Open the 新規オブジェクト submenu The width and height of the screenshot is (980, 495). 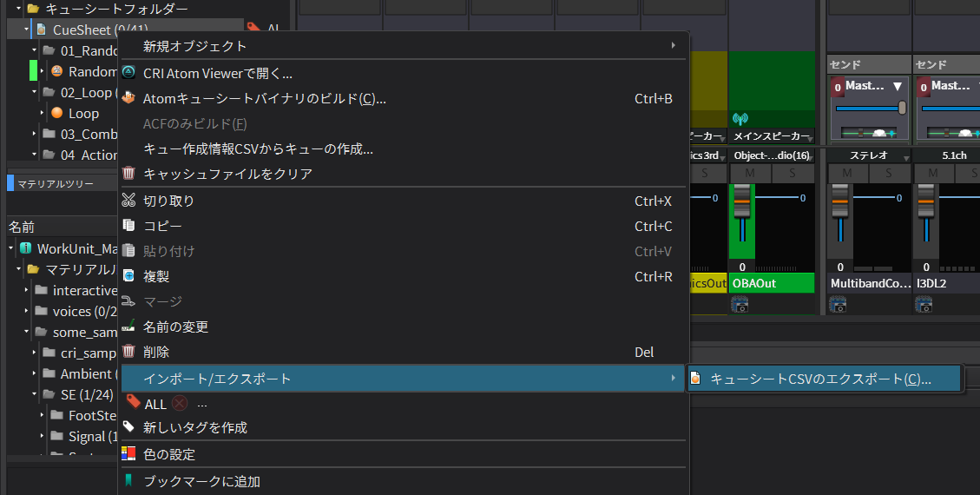(x=404, y=46)
